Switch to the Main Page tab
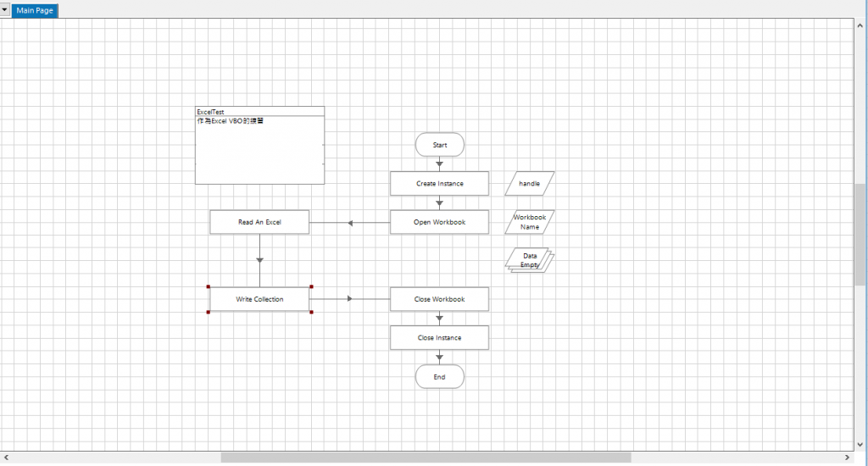Viewport: 868px width, 466px height. point(34,10)
